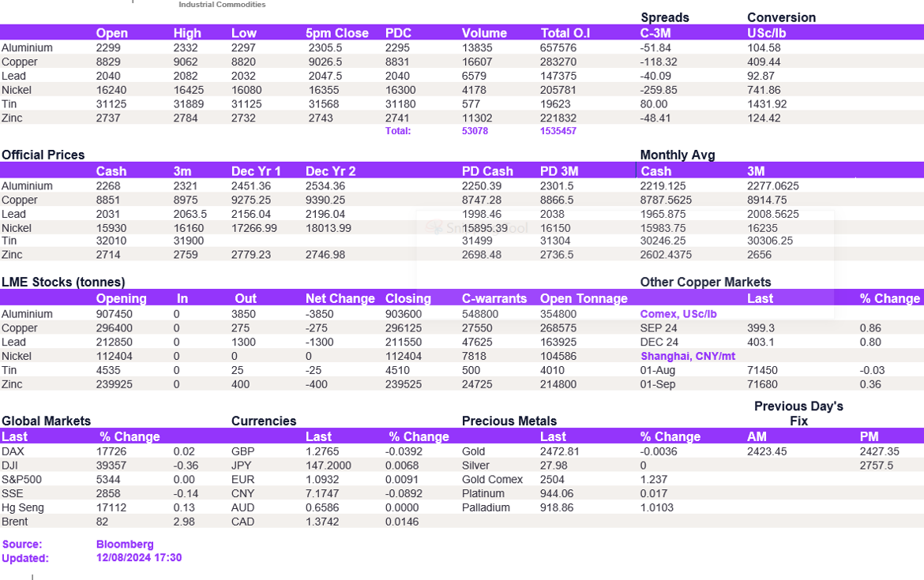Viewport: 924px width, 580px height.
Task: Select the Comex, USc/lb label
Action: 678,314
